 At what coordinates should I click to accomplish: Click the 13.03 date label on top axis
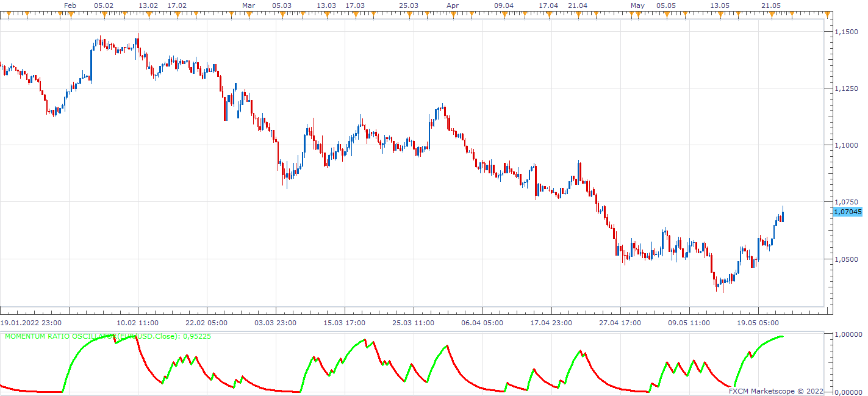[326, 5]
